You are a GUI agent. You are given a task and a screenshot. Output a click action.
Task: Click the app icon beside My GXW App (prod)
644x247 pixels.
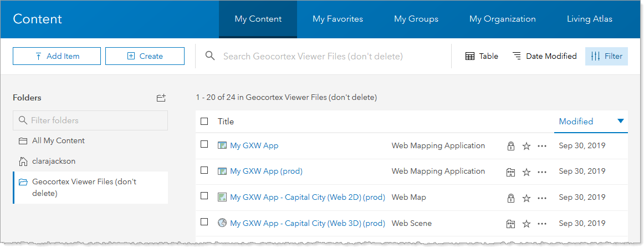coord(222,171)
